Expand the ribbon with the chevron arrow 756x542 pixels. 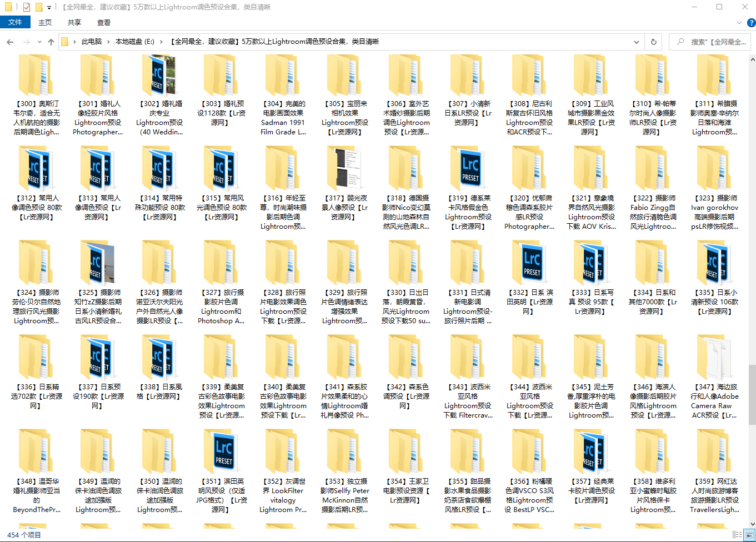pyautogui.click(x=739, y=23)
